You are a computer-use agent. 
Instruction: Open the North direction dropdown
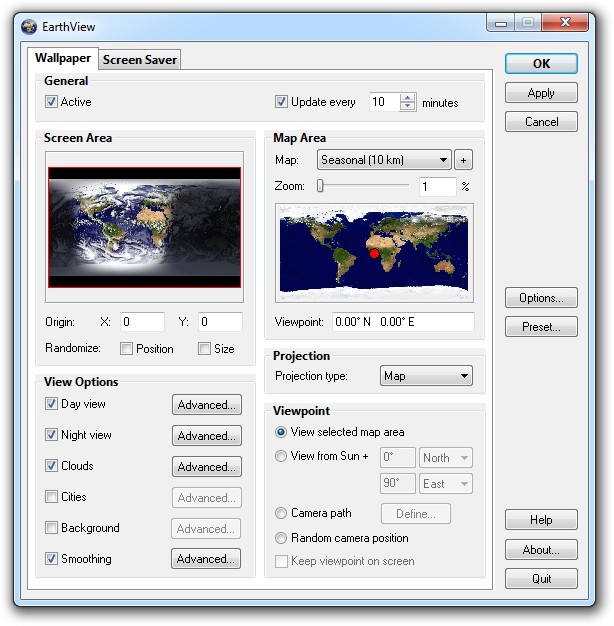pyautogui.click(x=446, y=458)
